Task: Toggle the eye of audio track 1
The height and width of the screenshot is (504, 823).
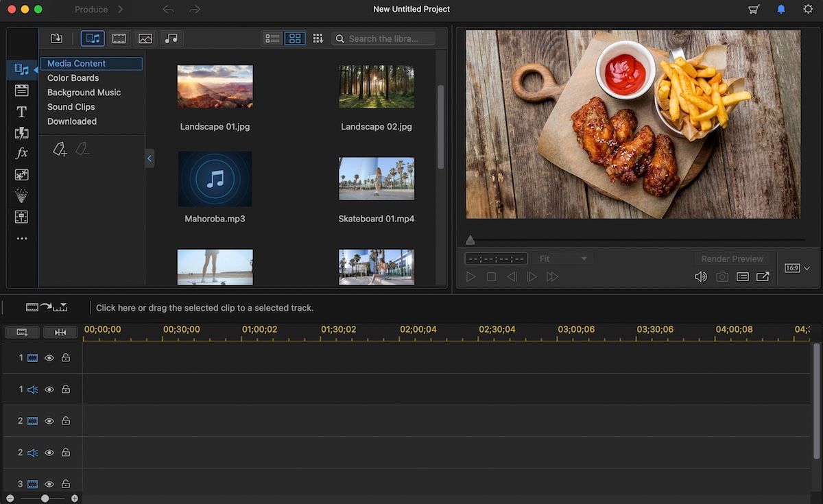Action: pyautogui.click(x=49, y=389)
